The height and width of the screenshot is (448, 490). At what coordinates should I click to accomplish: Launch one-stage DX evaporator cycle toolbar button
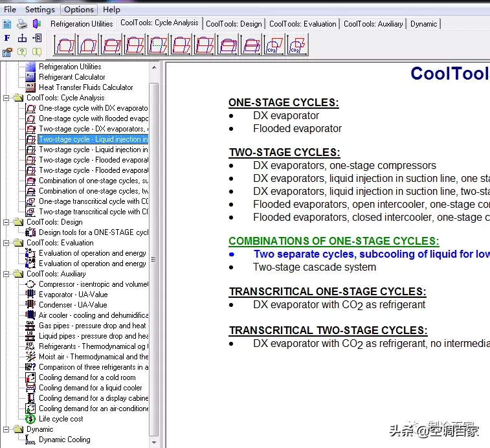(65, 45)
